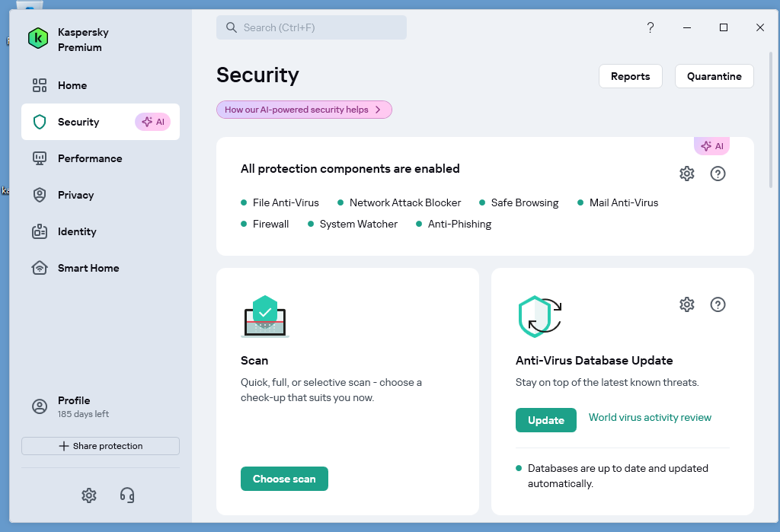Open settings via sidebar bottom gear icon
Image resolution: width=780 pixels, height=532 pixels.
89,495
